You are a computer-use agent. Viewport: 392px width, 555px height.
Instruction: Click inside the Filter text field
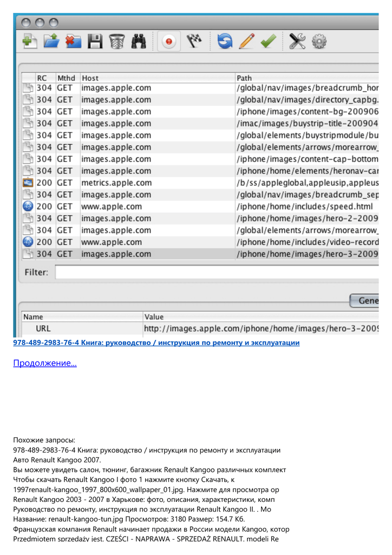click(217, 272)
